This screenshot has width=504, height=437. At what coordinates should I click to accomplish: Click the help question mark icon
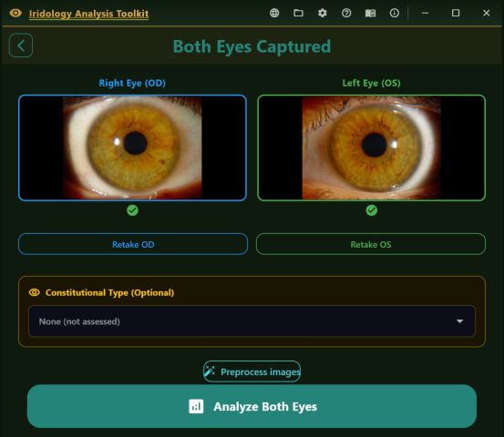[346, 13]
